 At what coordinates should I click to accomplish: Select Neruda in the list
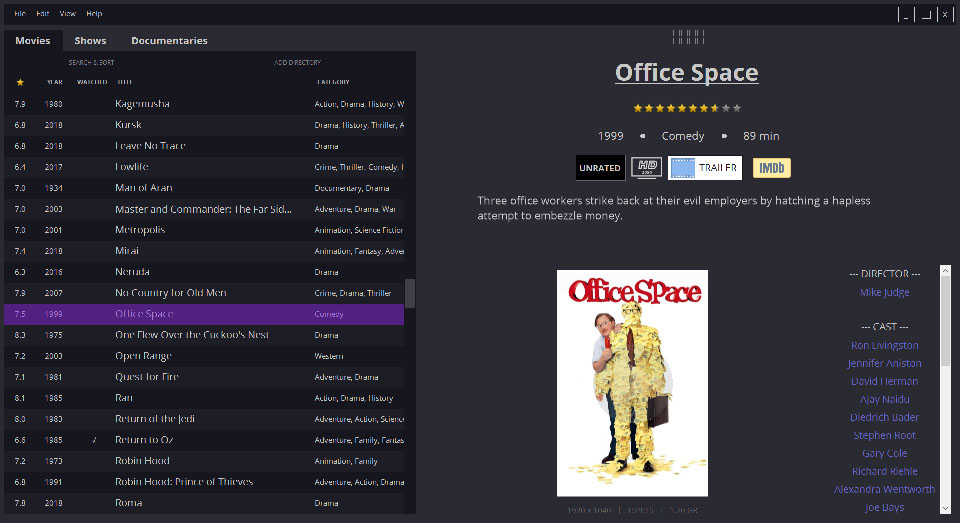click(204, 272)
